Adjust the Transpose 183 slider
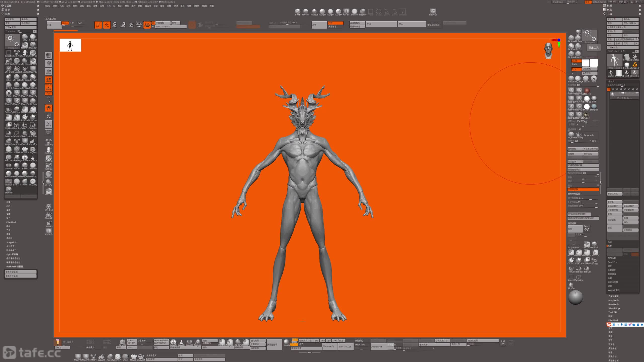Screen dimensions: 644x362 point(19,31)
